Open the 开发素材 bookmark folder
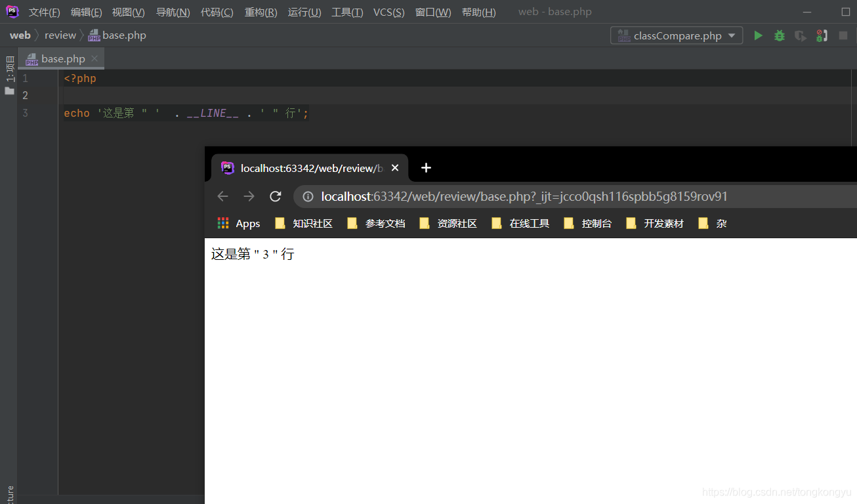The width and height of the screenshot is (857, 504). click(x=655, y=224)
